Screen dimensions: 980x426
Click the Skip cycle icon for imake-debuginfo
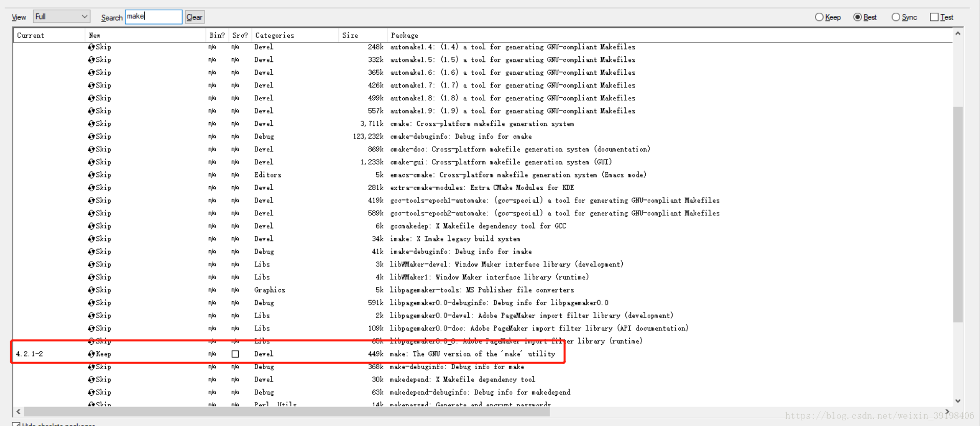click(91, 252)
